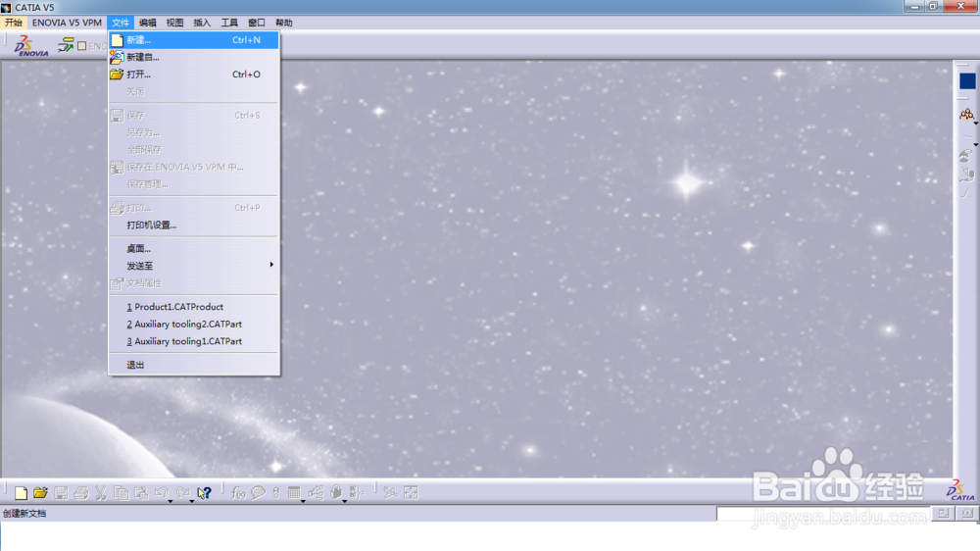Close the open 文件 menu via its title
Image resolution: width=980 pixels, height=551 pixels.
click(x=121, y=23)
